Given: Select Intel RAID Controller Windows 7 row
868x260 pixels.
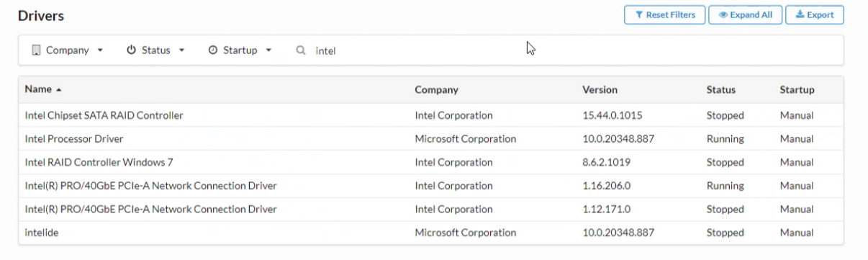Looking at the screenshot, I should click(x=431, y=162).
